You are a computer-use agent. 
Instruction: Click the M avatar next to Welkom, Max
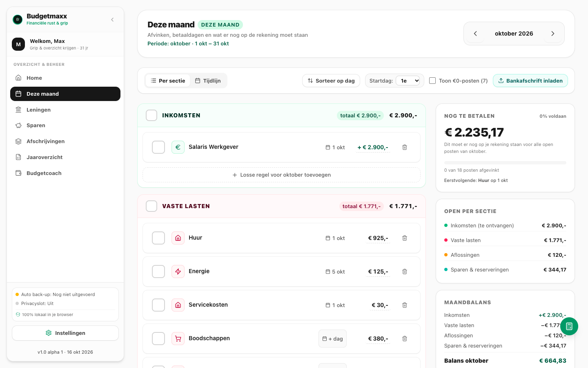18,44
